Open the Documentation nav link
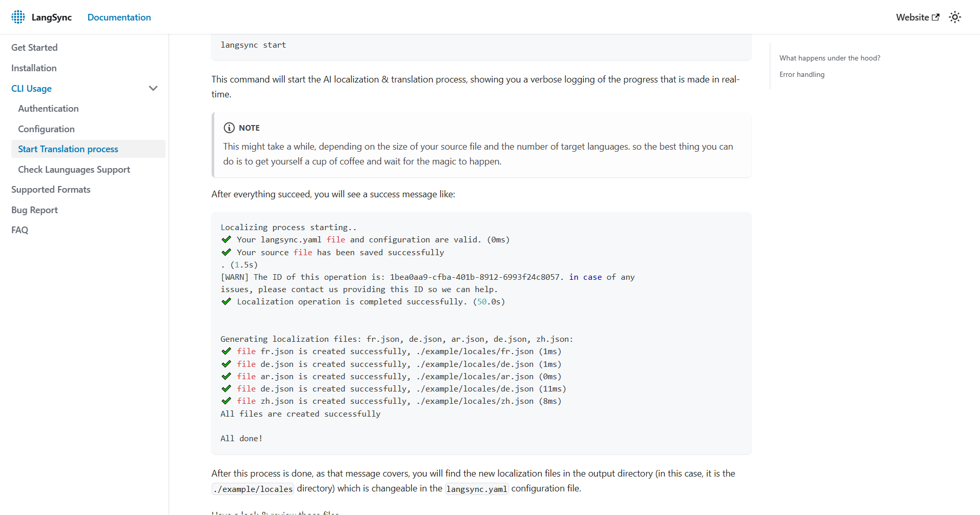This screenshot has width=980, height=515. pos(119,17)
